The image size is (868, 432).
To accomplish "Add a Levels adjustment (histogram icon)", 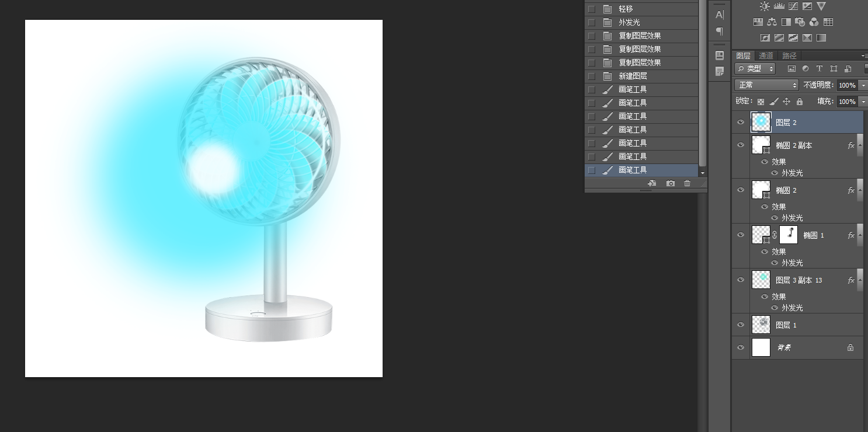I will pos(779,6).
